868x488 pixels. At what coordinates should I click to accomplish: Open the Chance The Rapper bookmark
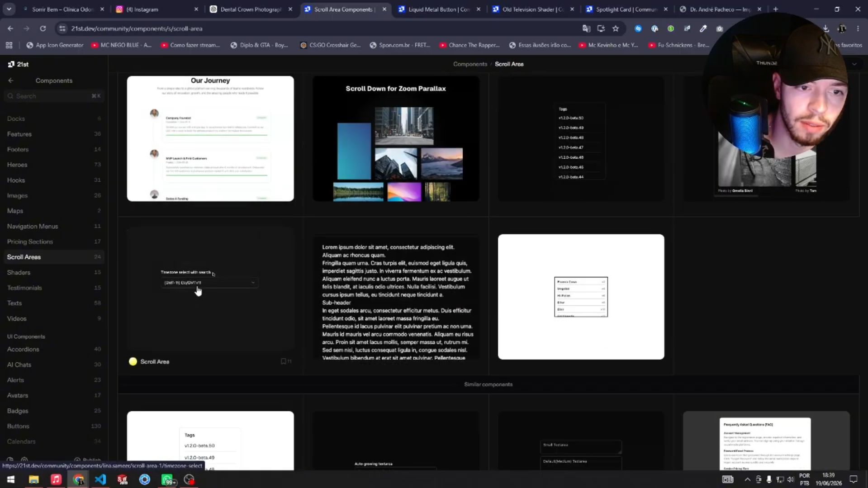click(470, 45)
